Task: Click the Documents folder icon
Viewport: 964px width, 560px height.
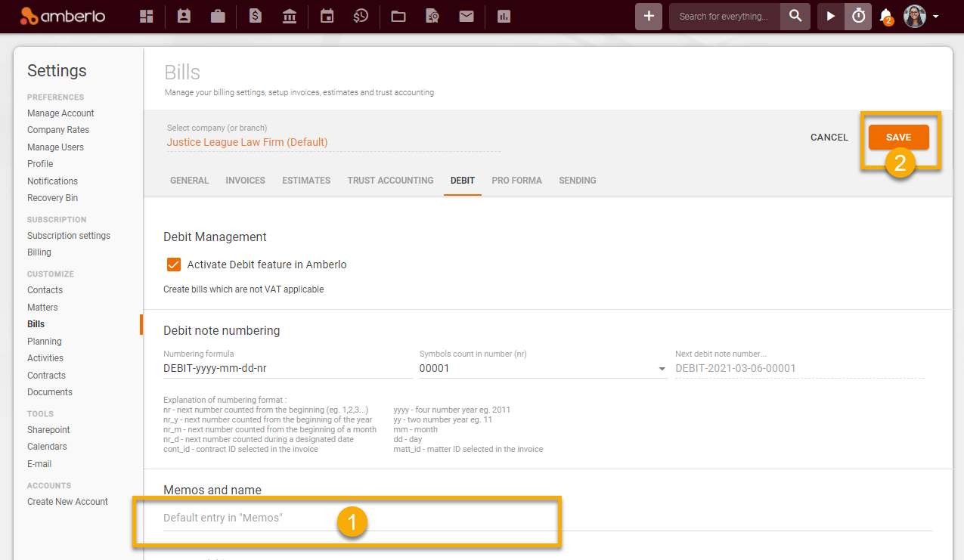Action: [398, 16]
